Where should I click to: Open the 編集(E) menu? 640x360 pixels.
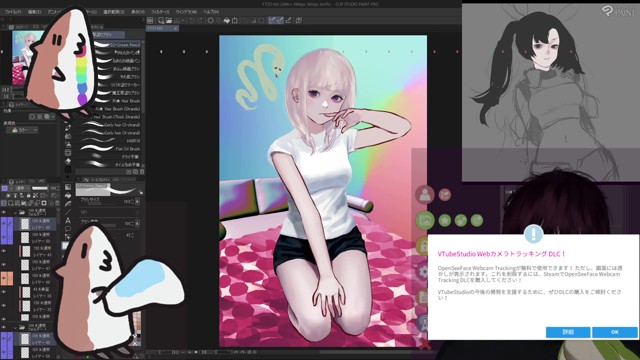34,12
